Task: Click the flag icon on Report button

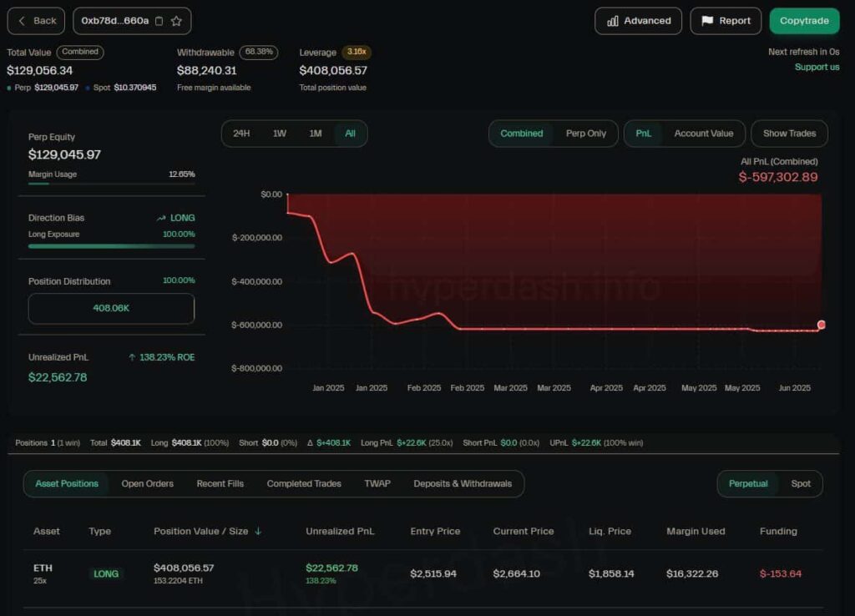Action: coord(708,21)
